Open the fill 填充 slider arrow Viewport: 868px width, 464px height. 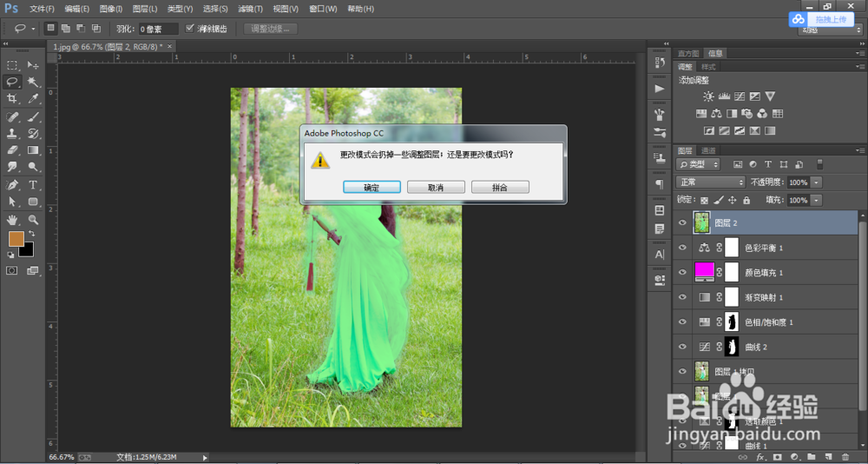(817, 200)
